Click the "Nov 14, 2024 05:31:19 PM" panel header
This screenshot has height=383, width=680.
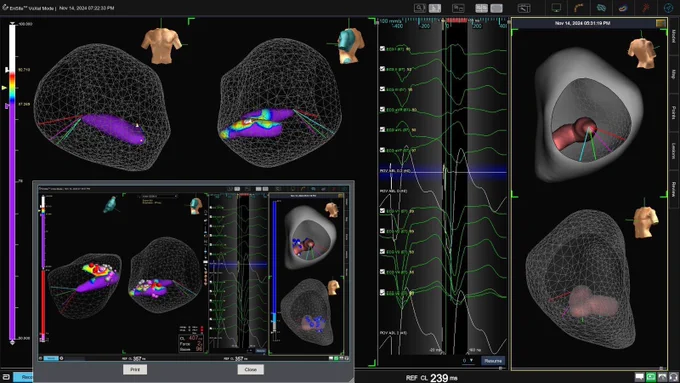[x=582, y=23]
